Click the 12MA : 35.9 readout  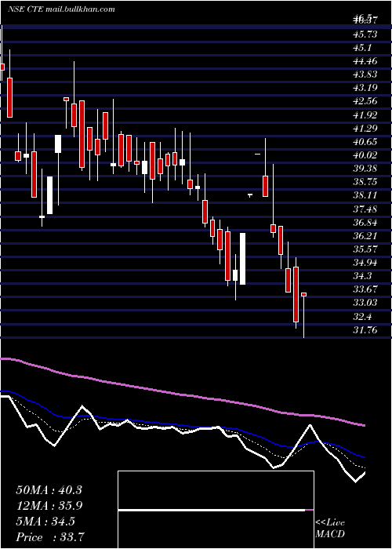pyautogui.click(x=49, y=506)
